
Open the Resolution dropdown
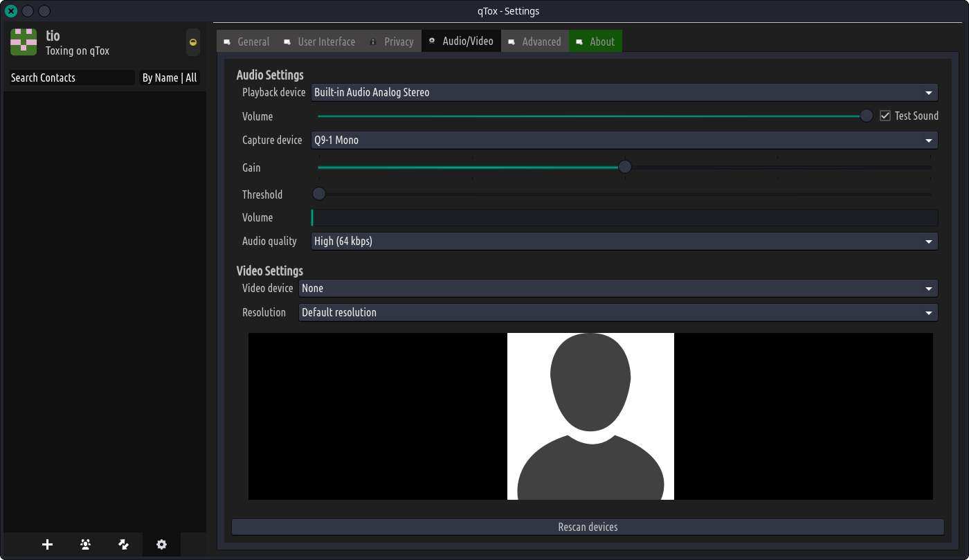[x=617, y=313]
